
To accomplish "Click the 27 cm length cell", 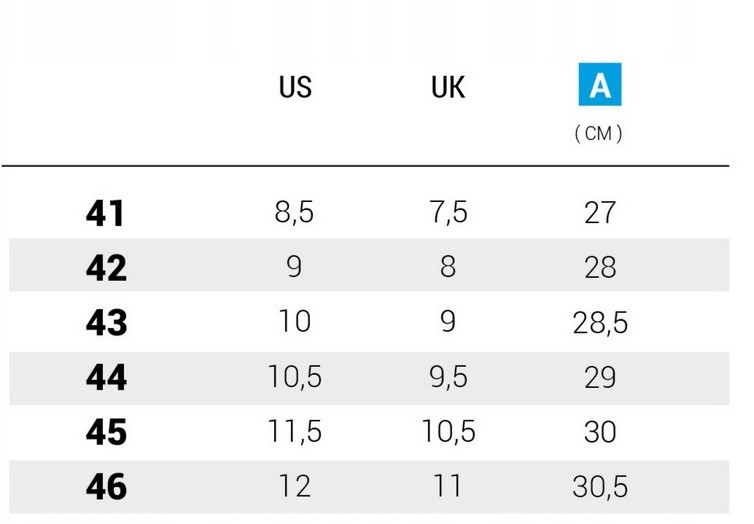I will pos(599,213).
